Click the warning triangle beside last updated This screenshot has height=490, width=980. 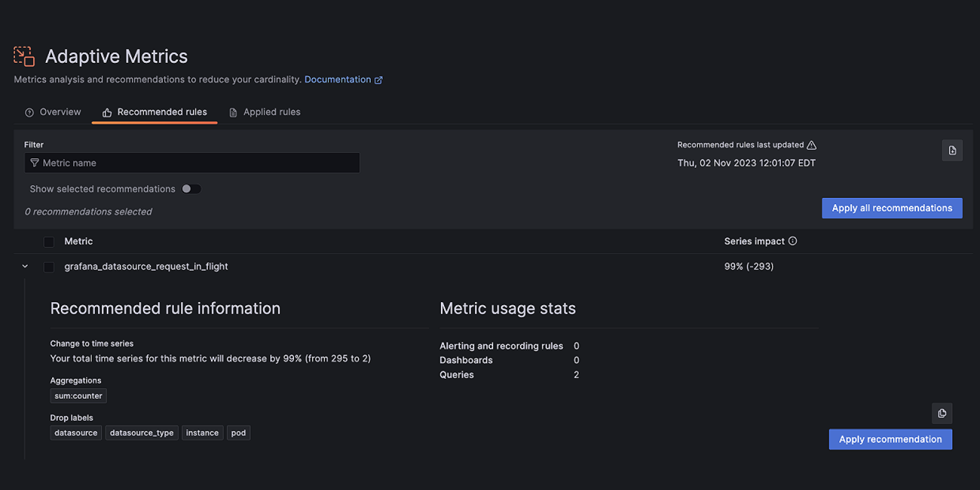point(812,144)
